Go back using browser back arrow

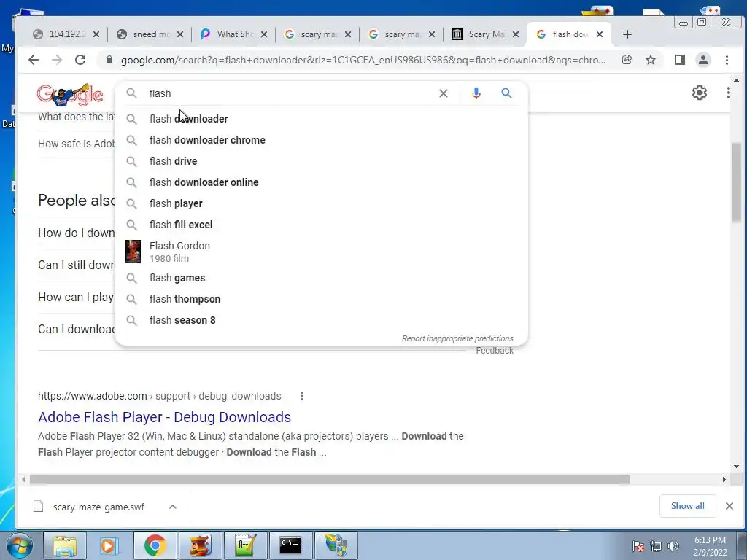point(34,60)
